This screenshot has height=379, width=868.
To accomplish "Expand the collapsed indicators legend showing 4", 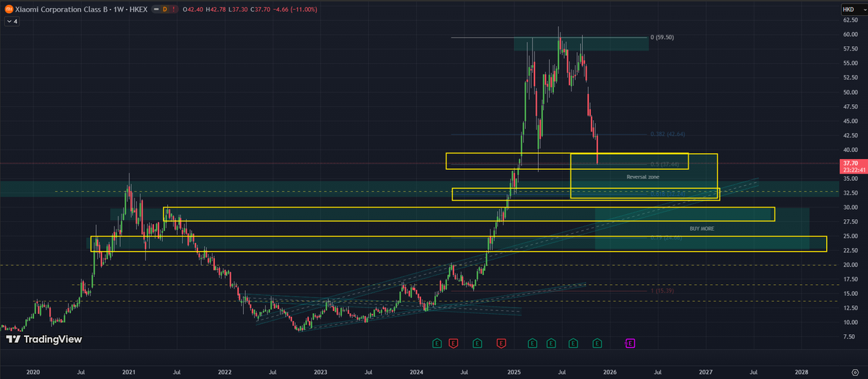I will [12, 22].
